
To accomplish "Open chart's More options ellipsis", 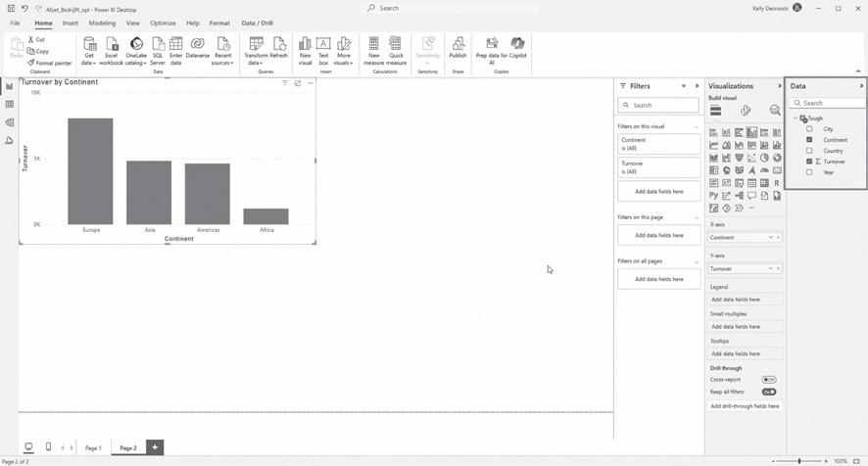I will click(310, 83).
